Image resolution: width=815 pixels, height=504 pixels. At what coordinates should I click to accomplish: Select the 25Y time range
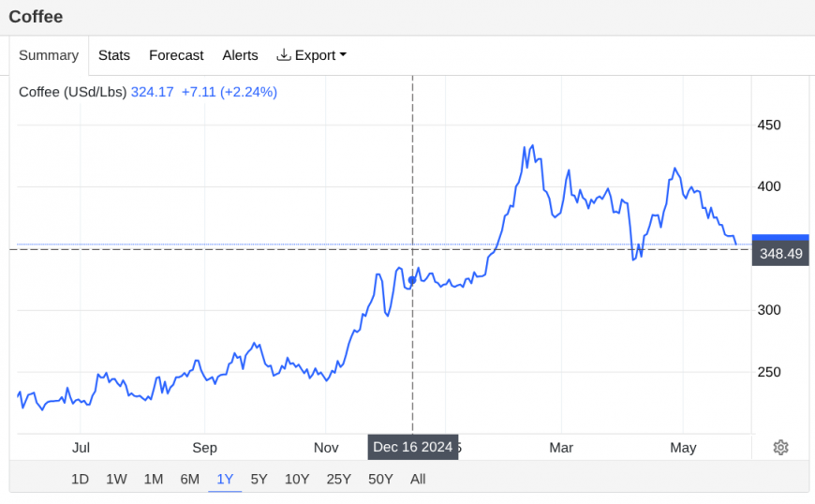pyautogui.click(x=338, y=479)
